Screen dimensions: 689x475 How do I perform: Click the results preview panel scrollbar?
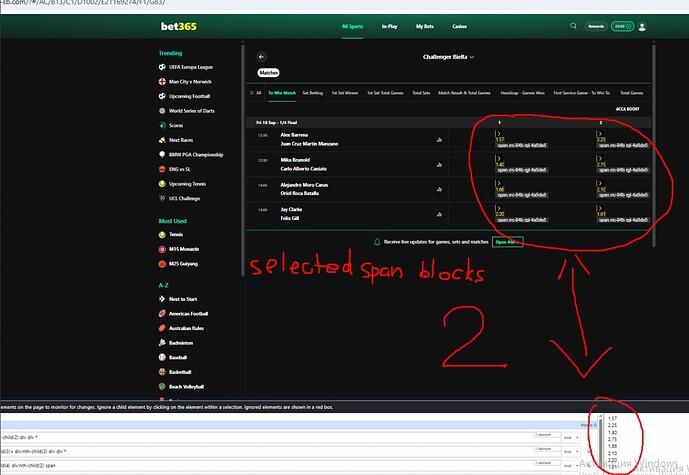[601, 444]
